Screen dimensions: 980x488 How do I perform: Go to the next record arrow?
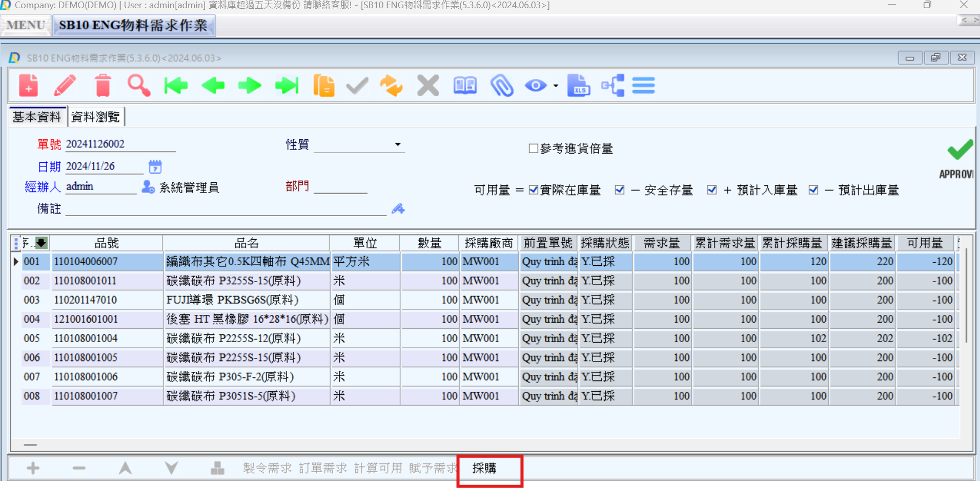250,86
